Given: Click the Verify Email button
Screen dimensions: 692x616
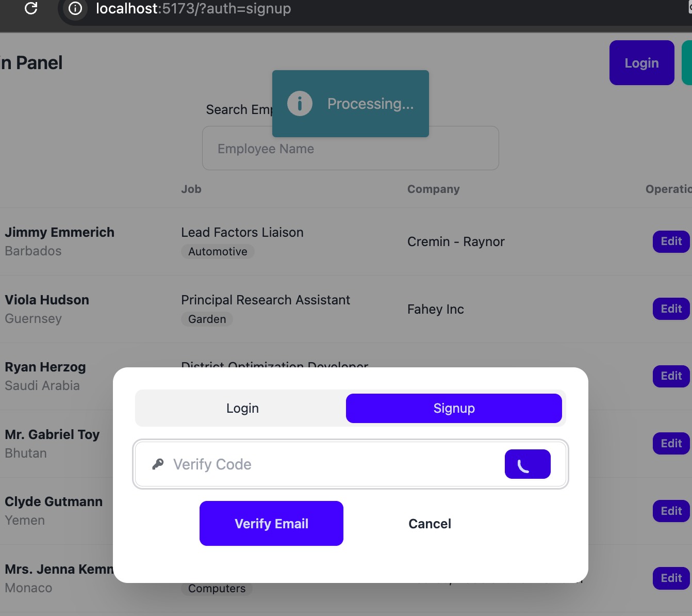Looking at the screenshot, I should (x=271, y=523).
